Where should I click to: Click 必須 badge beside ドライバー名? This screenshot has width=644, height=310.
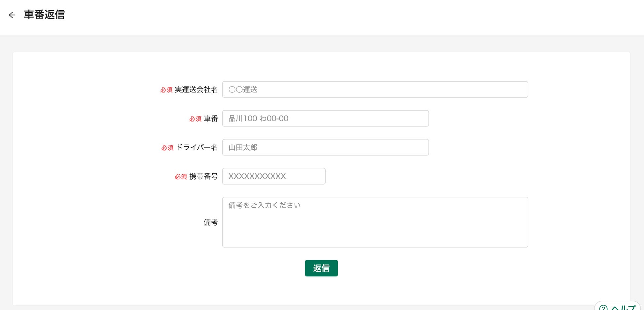click(x=167, y=148)
